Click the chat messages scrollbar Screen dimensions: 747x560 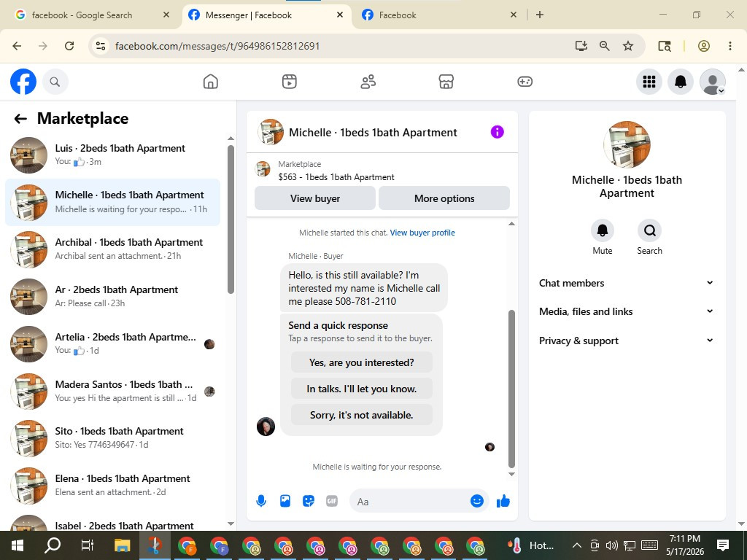point(511,389)
